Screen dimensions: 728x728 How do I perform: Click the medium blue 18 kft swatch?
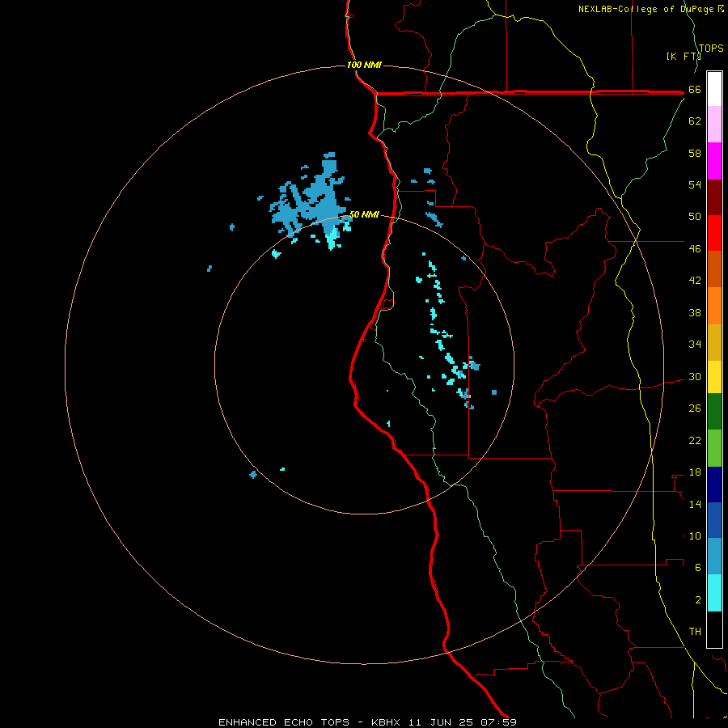click(x=714, y=520)
